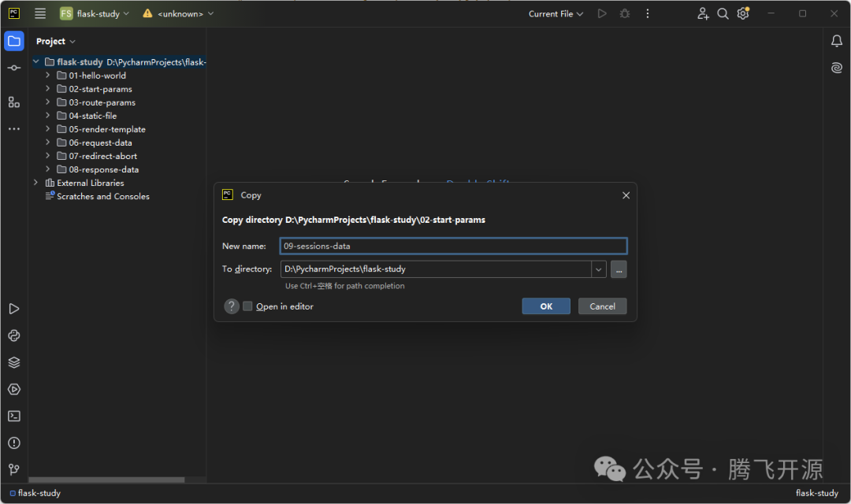The image size is (851, 504).
Task: Cancel the Copy dialog
Action: pos(603,306)
